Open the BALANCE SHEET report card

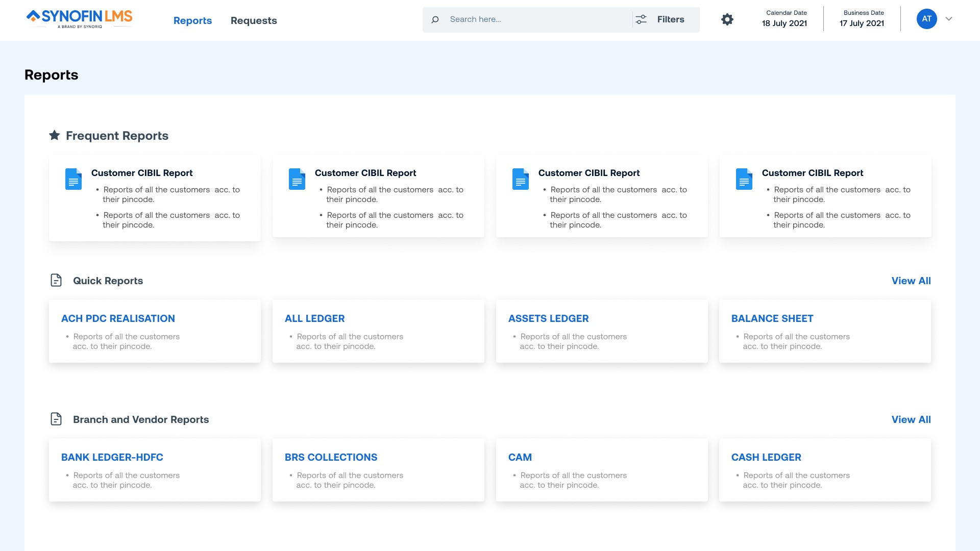tap(772, 318)
